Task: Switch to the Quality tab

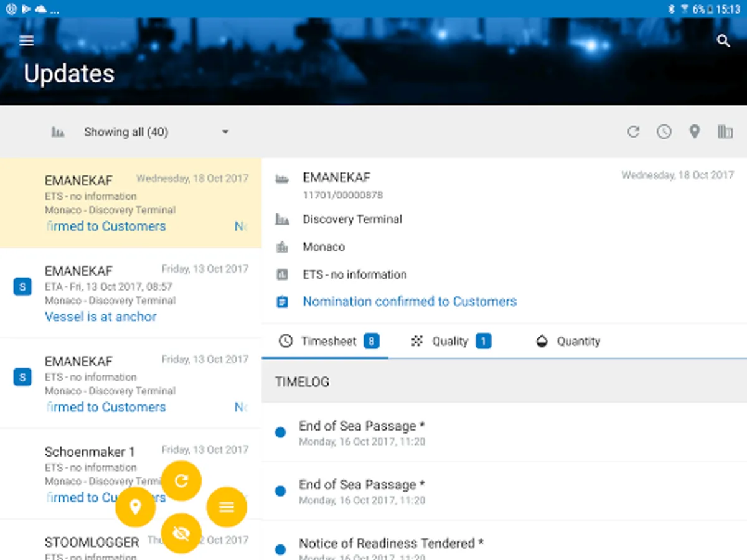Action: (451, 341)
